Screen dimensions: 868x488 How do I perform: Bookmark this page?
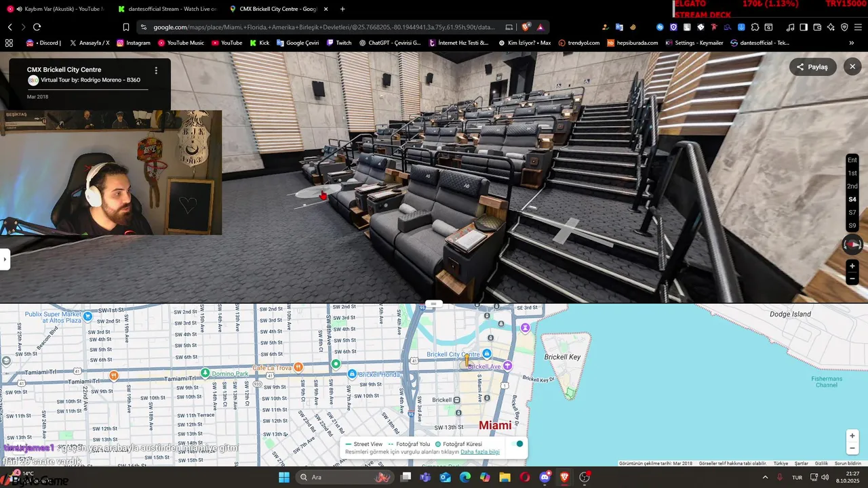(x=126, y=27)
